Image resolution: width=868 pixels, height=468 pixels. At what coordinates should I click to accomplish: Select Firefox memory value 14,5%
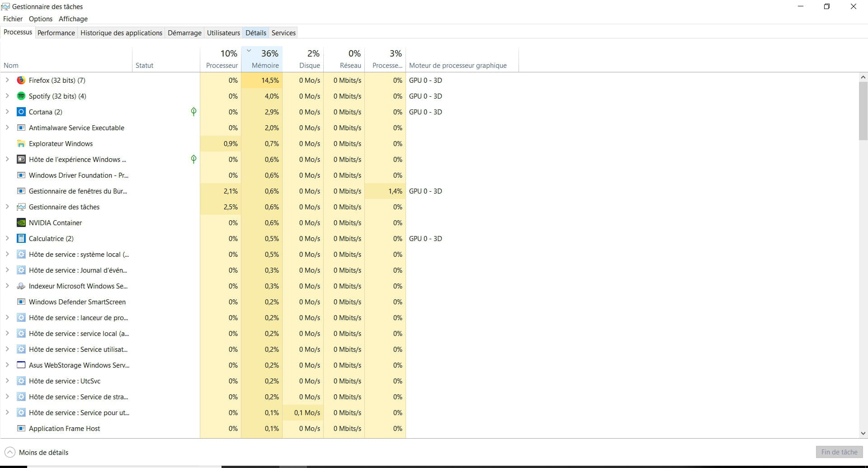(270, 80)
